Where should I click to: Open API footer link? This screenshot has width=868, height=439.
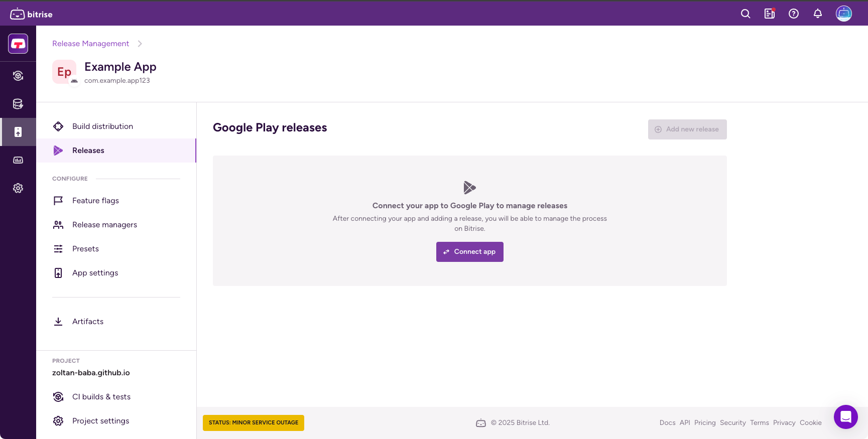(685, 423)
